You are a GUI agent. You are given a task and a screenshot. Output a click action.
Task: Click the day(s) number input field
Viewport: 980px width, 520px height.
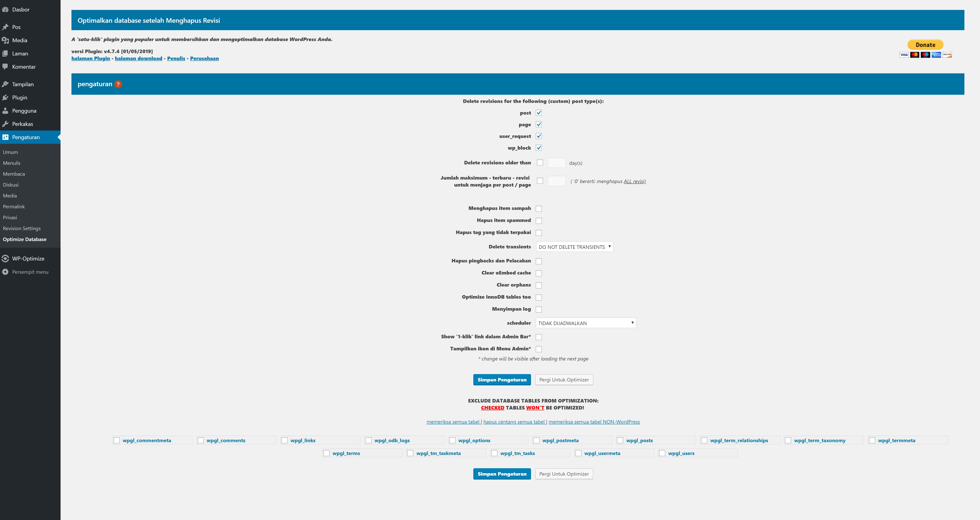(x=556, y=163)
